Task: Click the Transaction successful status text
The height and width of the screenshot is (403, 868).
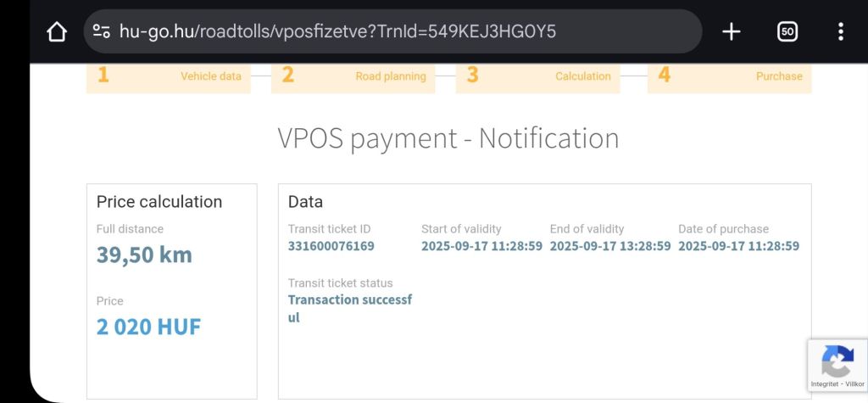Action: tap(349, 308)
